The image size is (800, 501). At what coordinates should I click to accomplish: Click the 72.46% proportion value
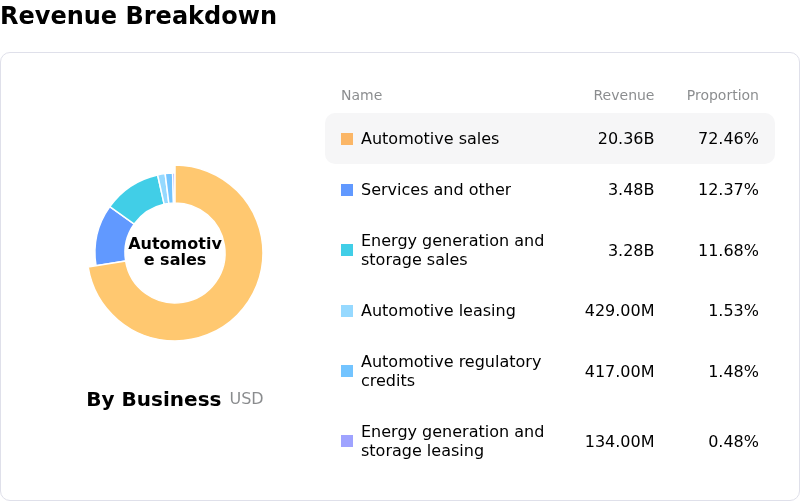728,139
